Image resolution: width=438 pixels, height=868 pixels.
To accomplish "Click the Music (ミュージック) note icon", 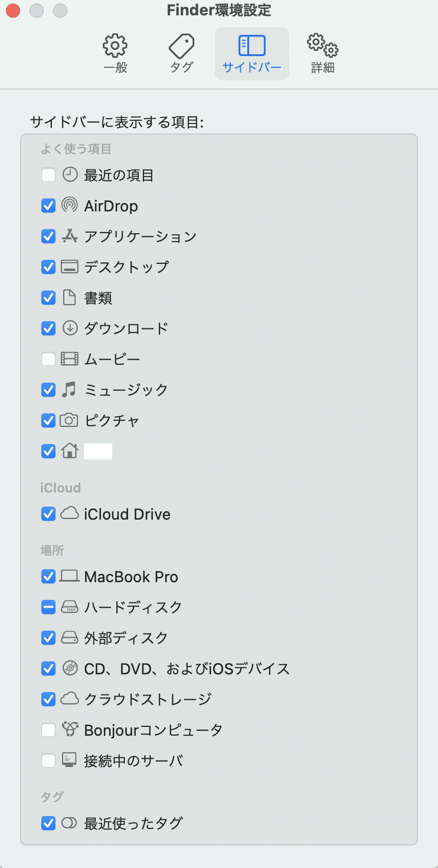I will coord(70,390).
